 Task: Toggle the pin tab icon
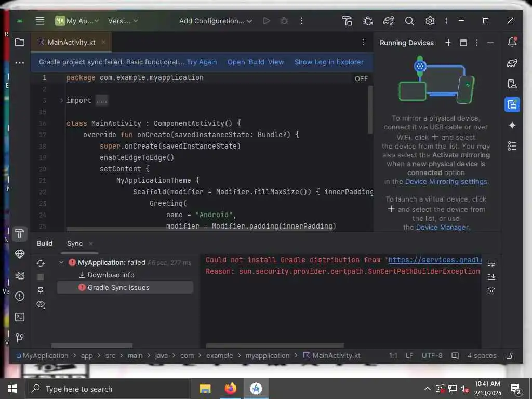point(41,290)
